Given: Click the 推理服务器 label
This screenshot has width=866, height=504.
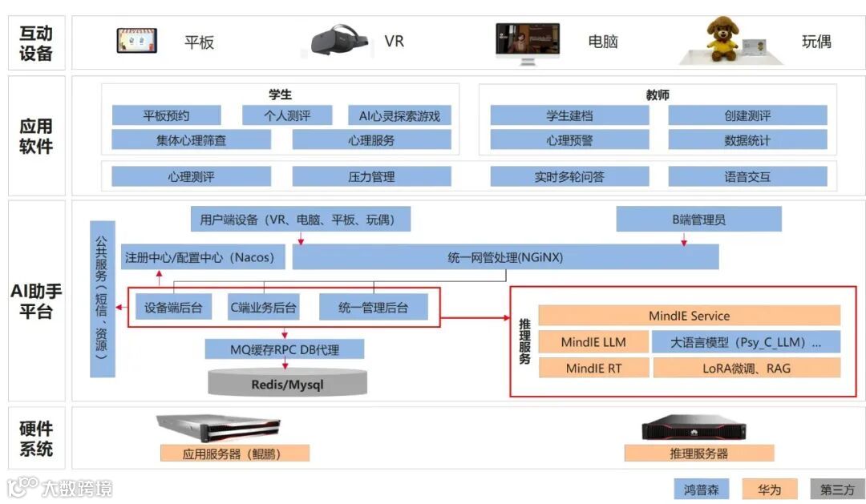Looking at the screenshot, I should tap(699, 454).
